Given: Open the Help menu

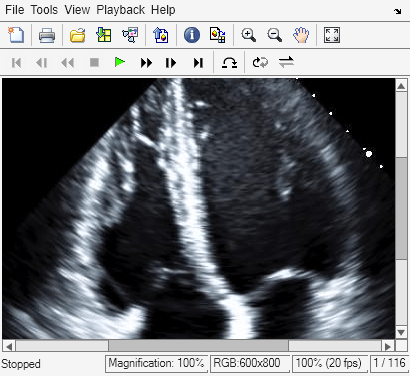Looking at the screenshot, I should [x=163, y=10].
